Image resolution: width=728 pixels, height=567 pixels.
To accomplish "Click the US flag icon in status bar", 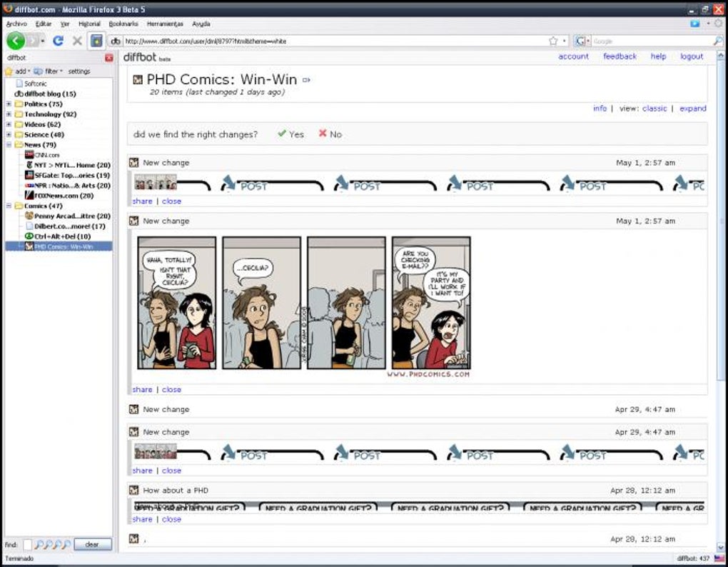I will pyautogui.click(x=719, y=558).
